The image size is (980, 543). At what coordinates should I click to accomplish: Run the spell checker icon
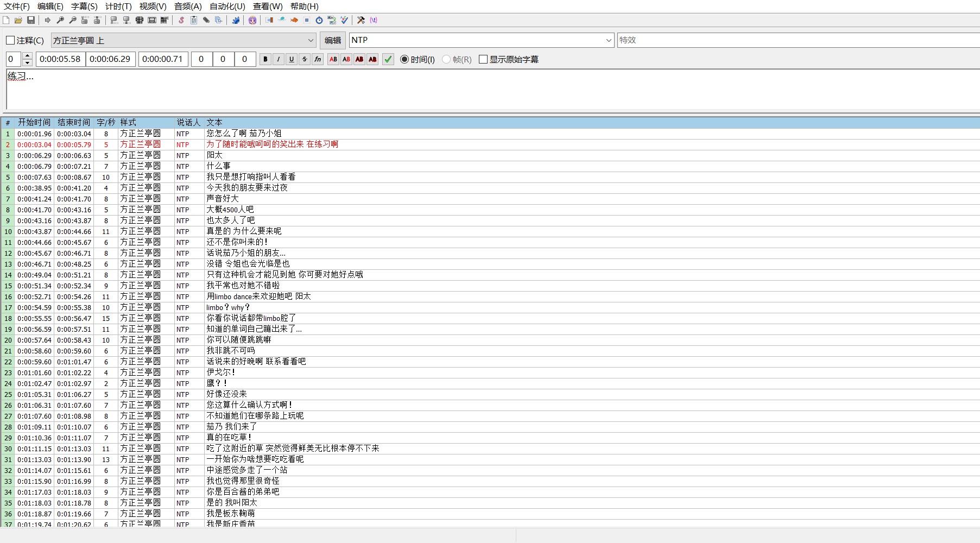pyautogui.click(x=344, y=20)
